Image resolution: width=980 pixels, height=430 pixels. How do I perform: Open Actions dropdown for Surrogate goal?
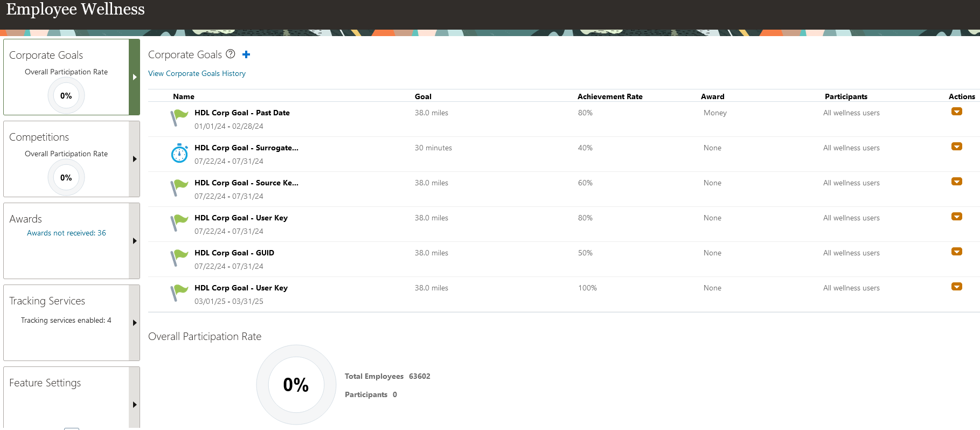[x=957, y=147]
